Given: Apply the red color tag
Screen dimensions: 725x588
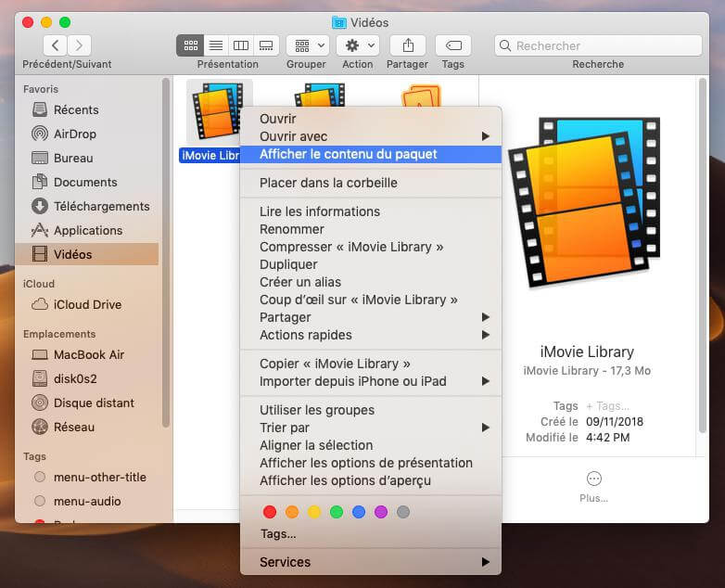Looking at the screenshot, I should (x=270, y=512).
